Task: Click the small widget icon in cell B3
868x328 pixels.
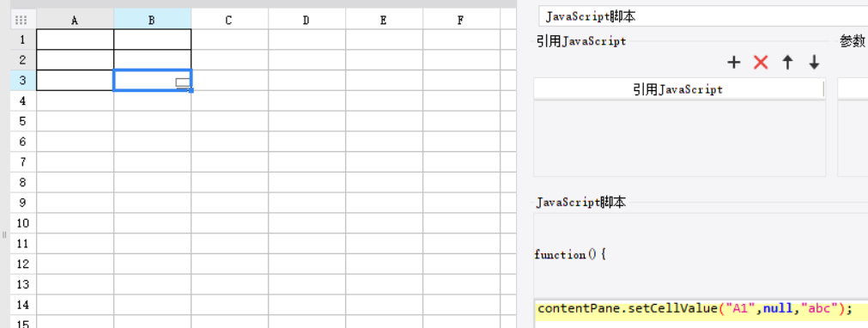Action: point(183,83)
